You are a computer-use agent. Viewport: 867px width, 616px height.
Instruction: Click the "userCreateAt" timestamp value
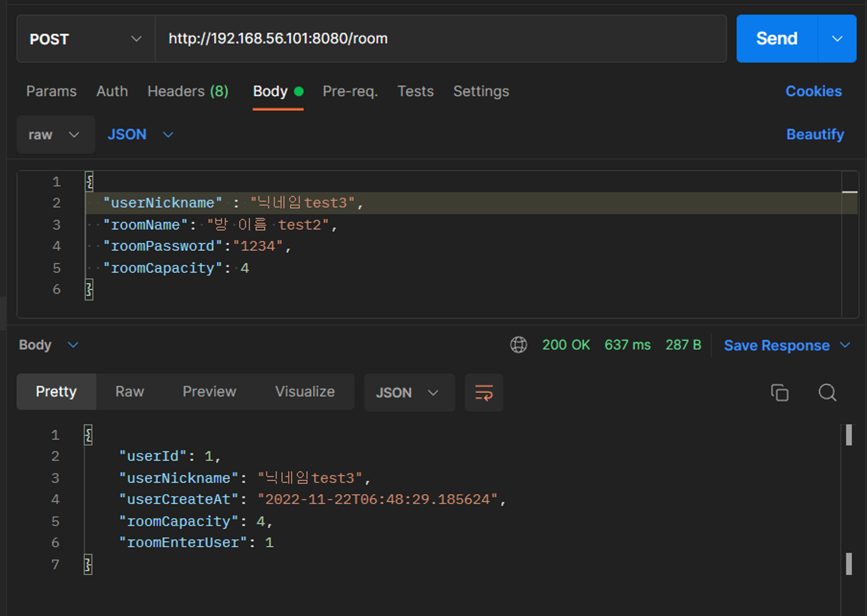(x=378, y=499)
